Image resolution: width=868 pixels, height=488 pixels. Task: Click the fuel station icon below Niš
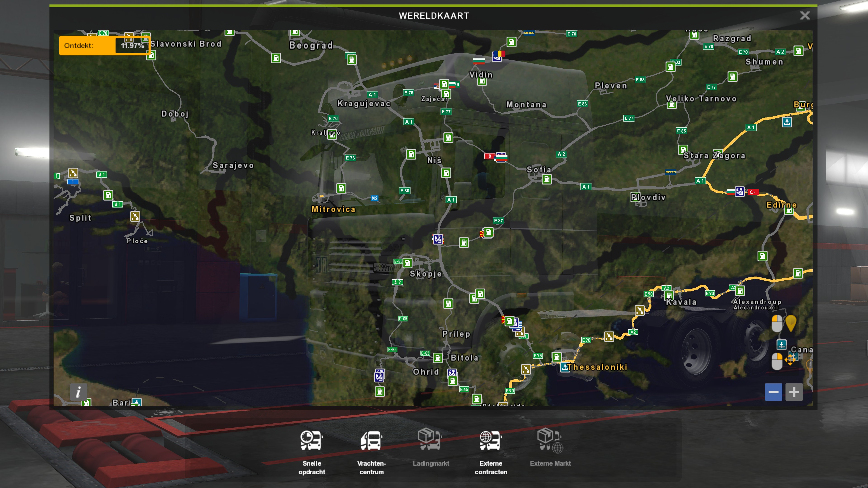click(446, 173)
